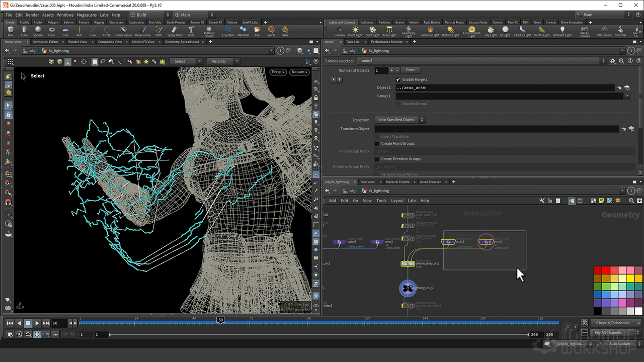Open the Transform 'Into Specified Object' dropdown
This screenshot has height=362, width=644.
tap(399, 120)
